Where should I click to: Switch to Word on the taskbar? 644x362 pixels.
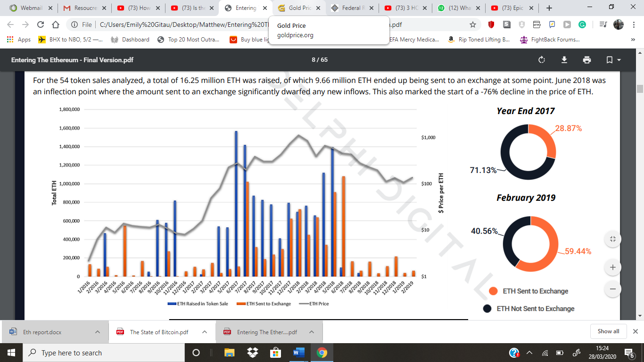click(x=298, y=353)
